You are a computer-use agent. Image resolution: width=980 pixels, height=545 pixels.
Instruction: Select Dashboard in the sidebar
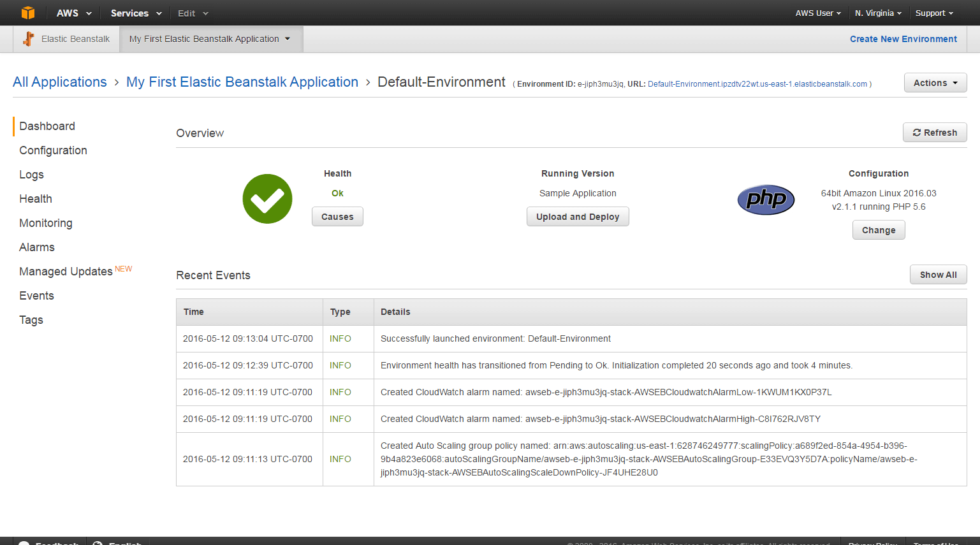click(47, 126)
